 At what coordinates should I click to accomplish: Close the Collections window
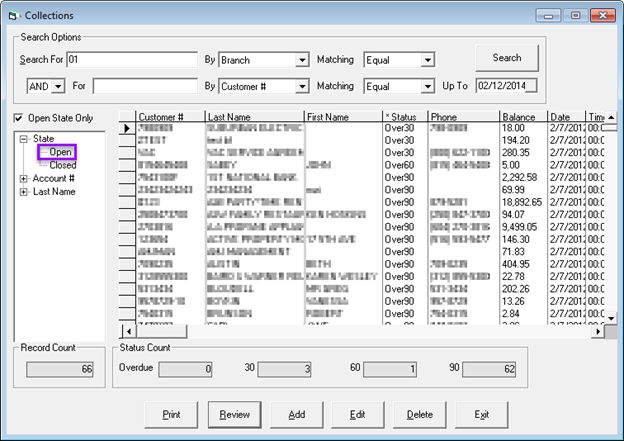pos(603,16)
